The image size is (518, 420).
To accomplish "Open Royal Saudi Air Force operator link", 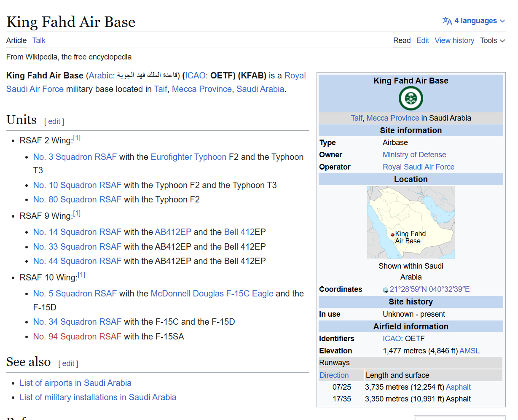I will click(419, 167).
